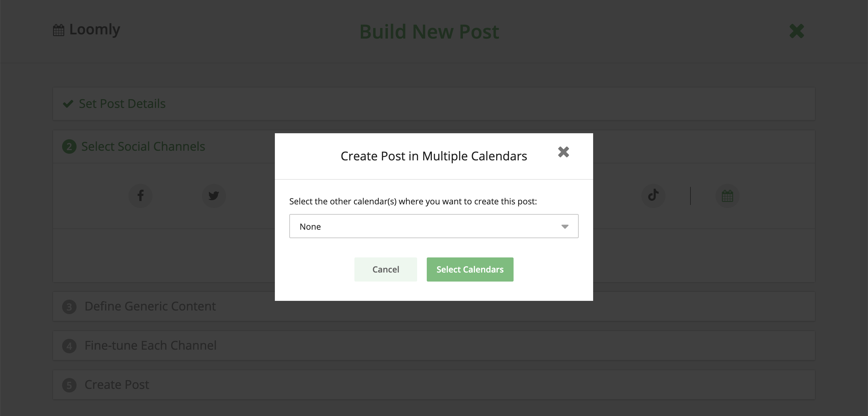Click the Select Social Channels step 2 label
Screen dimensions: 868x416
coord(142,146)
